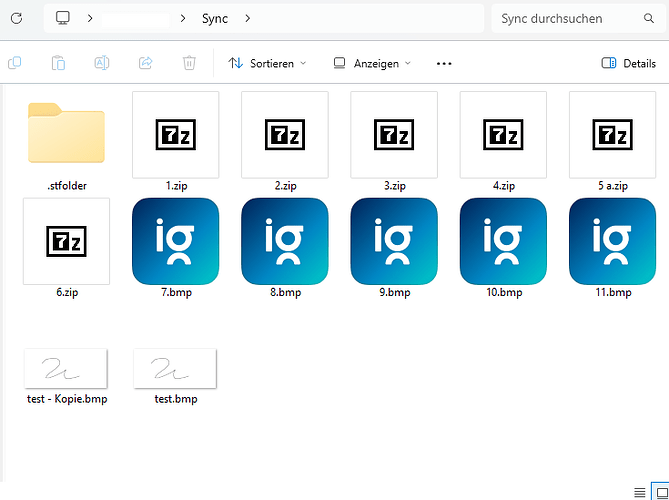Click the 'test - Kopie.bmp' file name label
Viewport: 669px width, 500px height.
(67, 399)
